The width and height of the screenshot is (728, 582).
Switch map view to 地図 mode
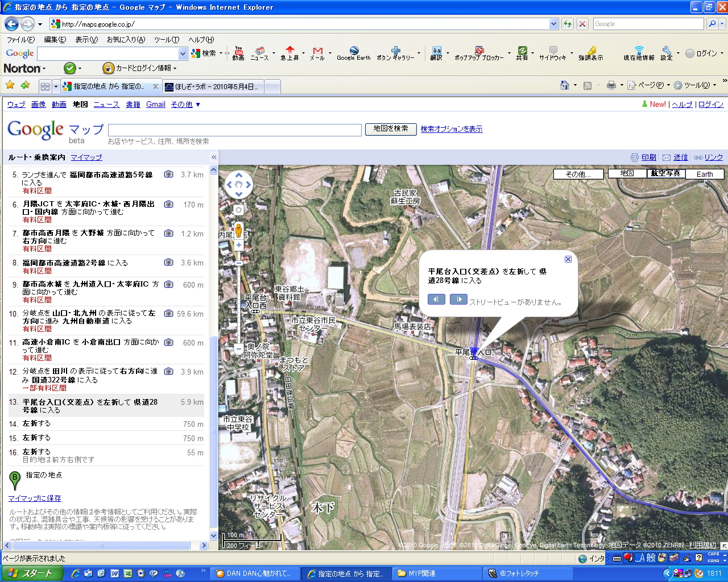point(627,174)
